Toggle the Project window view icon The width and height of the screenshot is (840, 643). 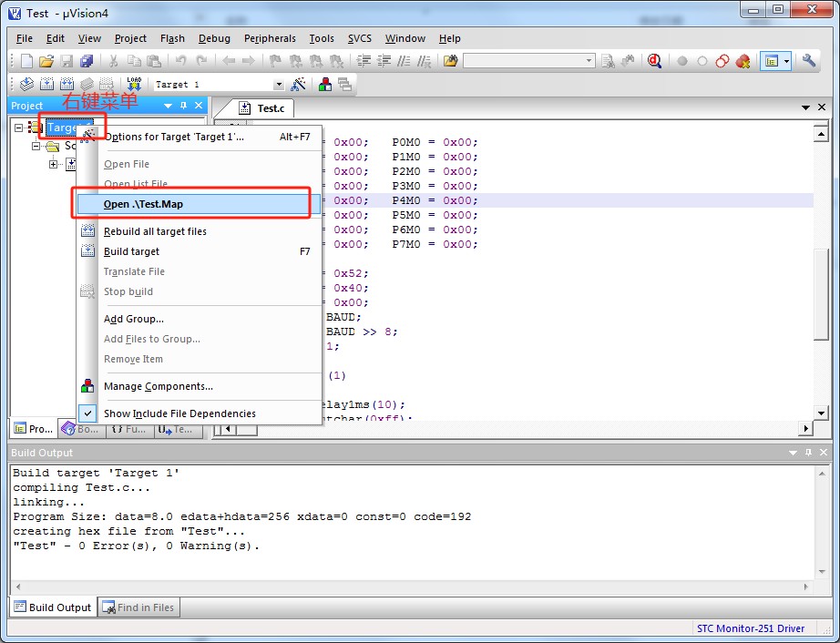772,61
